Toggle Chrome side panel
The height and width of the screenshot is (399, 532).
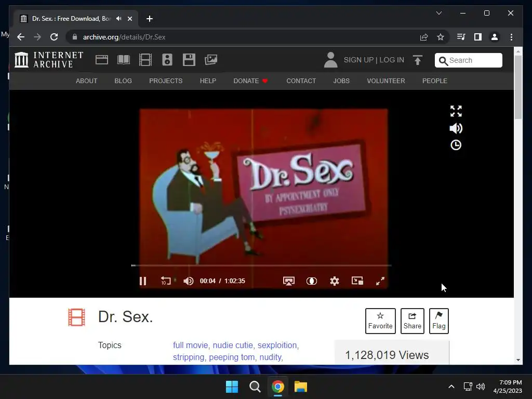(478, 37)
